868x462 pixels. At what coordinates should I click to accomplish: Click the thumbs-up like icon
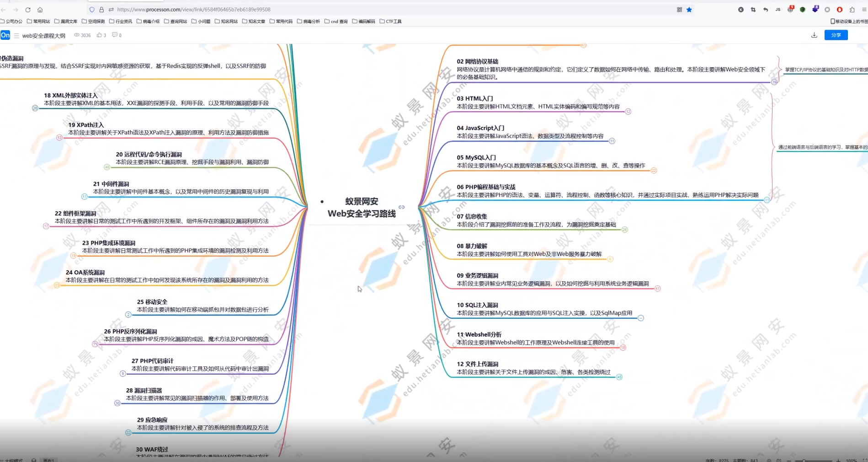point(99,35)
